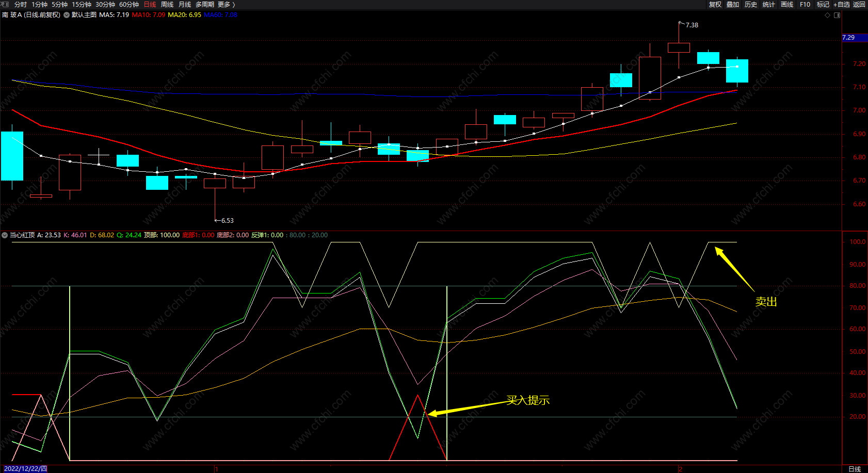Click the 底部2: 0.00 indicator value
The image size is (868, 473).
point(233,235)
